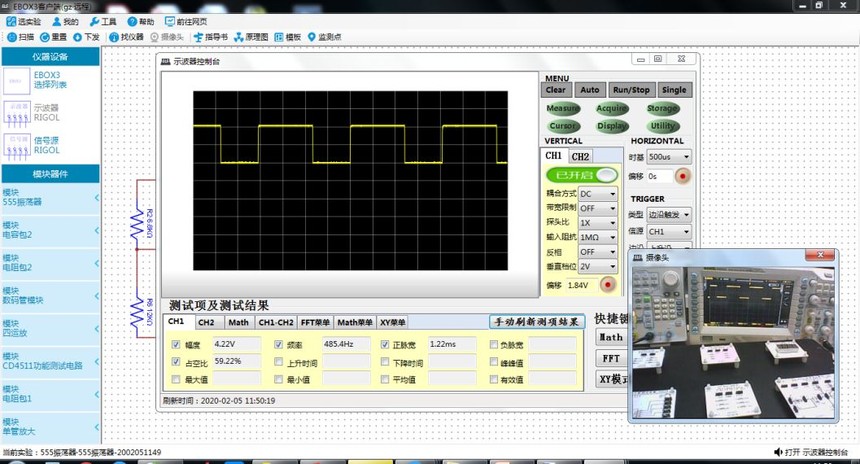Screen dimensions: 860x464
Task: Open the 指导书 guide book icon
Action: [198, 37]
